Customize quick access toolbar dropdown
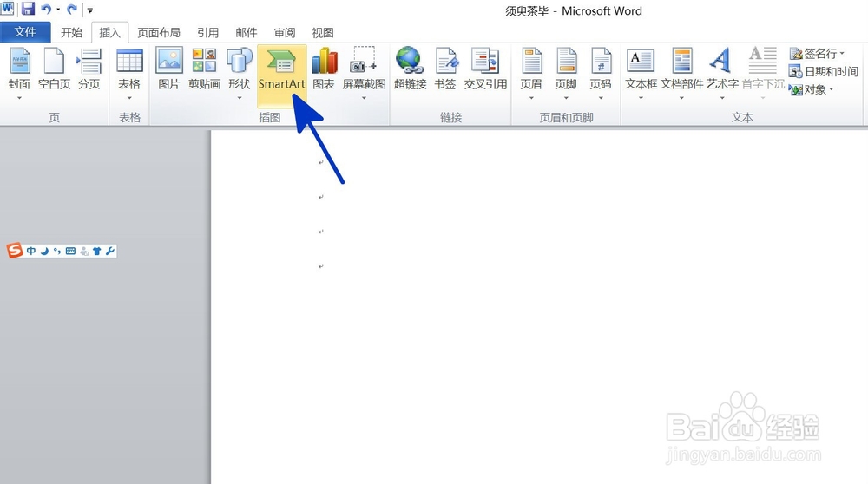 click(x=90, y=10)
